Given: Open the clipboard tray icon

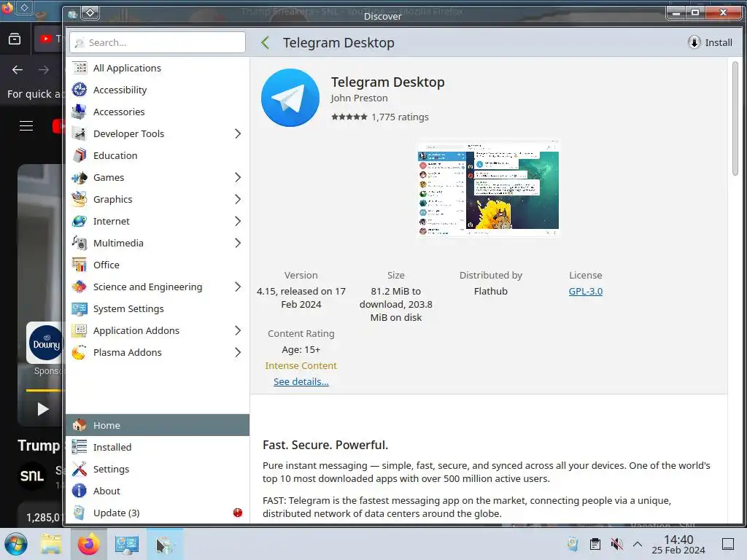Looking at the screenshot, I should [595, 544].
